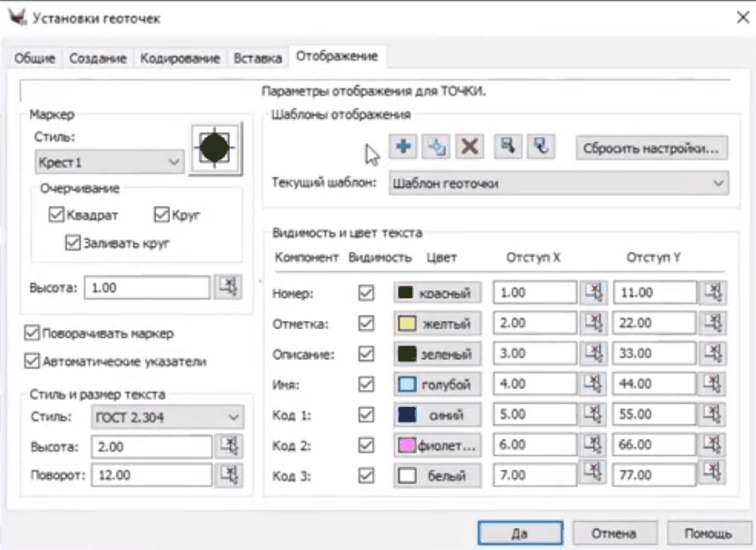Pick Отступ Y for Код 3 icon
Viewport: 756px width, 550px height.
coord(712,473)
